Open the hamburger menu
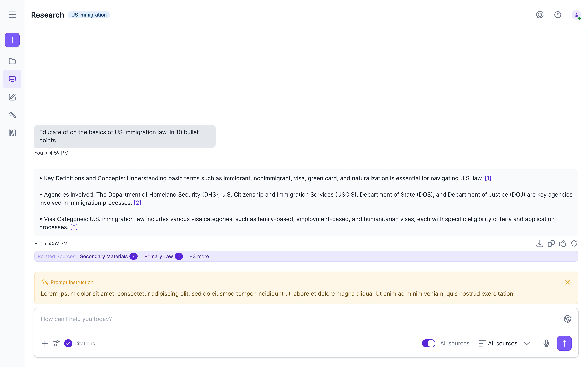This screenshot has height=367, width=588. [12, 15]
